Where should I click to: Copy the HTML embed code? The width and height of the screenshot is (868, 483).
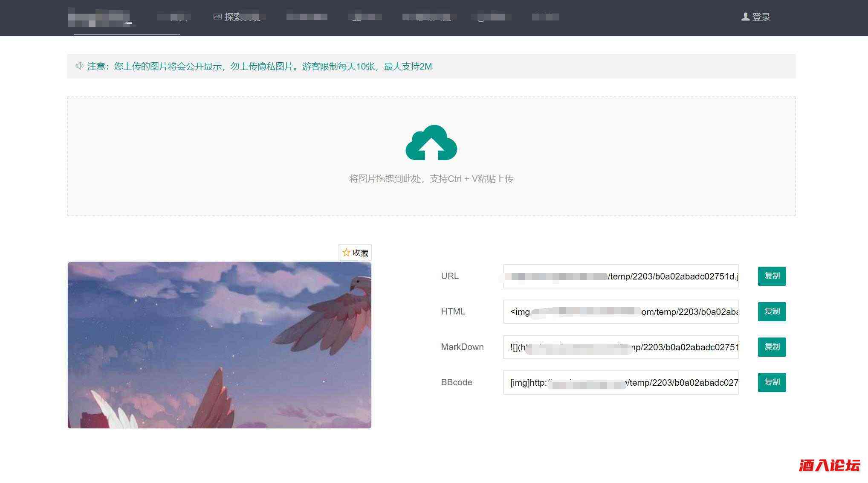tap(771, 311)
